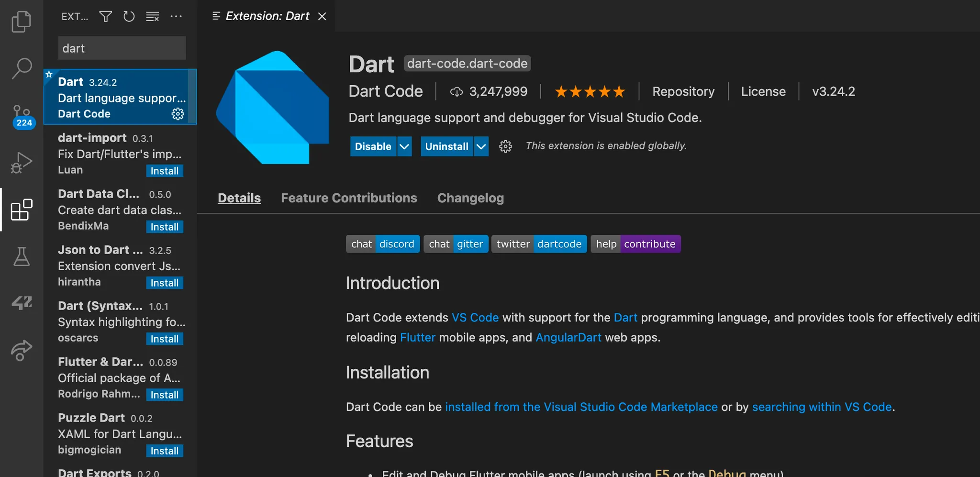Install the dart-import extension

[164, 171]
